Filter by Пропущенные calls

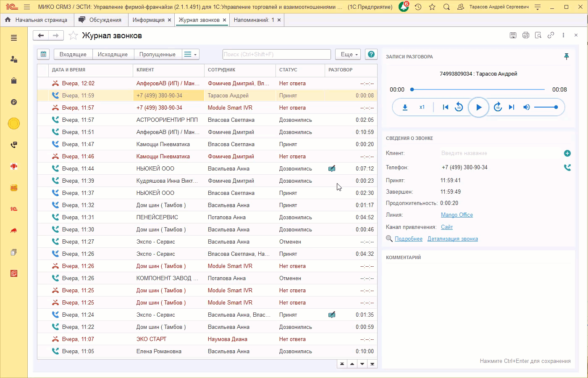(x=157, y=54)
